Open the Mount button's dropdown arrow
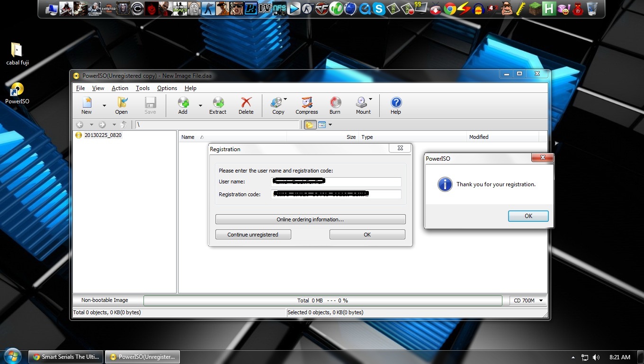The width and height of the screenshot is (644, 364). (370, 99)
